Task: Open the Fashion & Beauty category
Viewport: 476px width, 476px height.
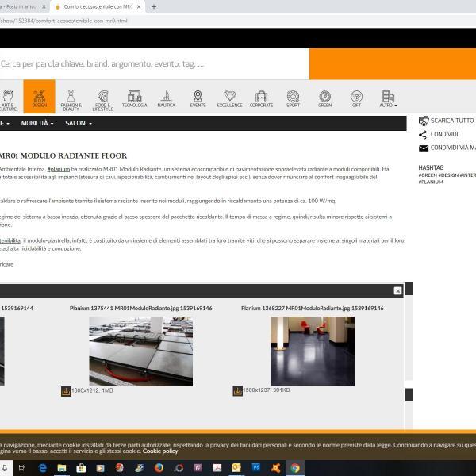Action: pyautogui.click(x=71, y=100)
